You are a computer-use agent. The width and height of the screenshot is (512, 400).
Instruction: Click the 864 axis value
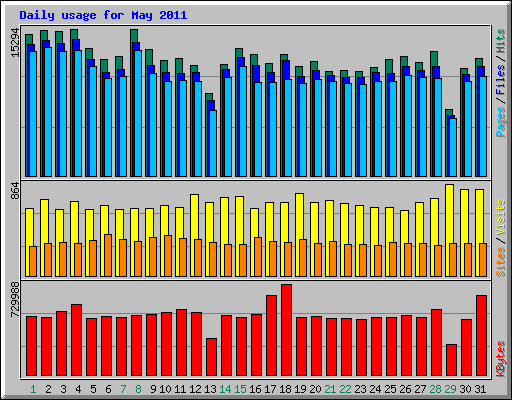click(15, 191)
